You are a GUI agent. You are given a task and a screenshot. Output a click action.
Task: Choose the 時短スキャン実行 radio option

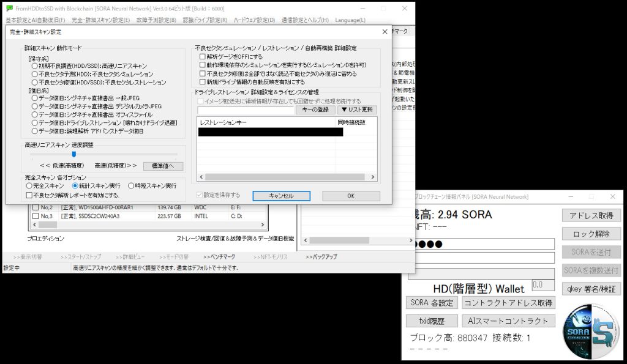coord(131,186)
